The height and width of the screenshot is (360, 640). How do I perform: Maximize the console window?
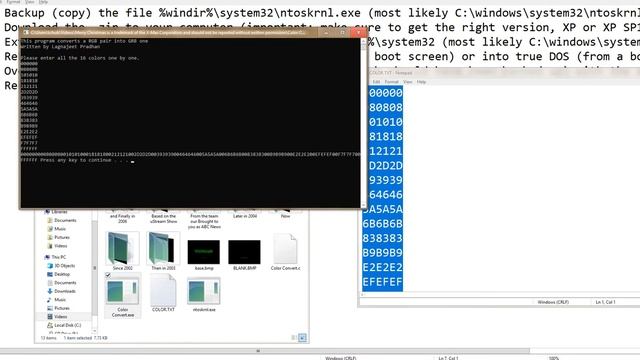coord(342,33)
